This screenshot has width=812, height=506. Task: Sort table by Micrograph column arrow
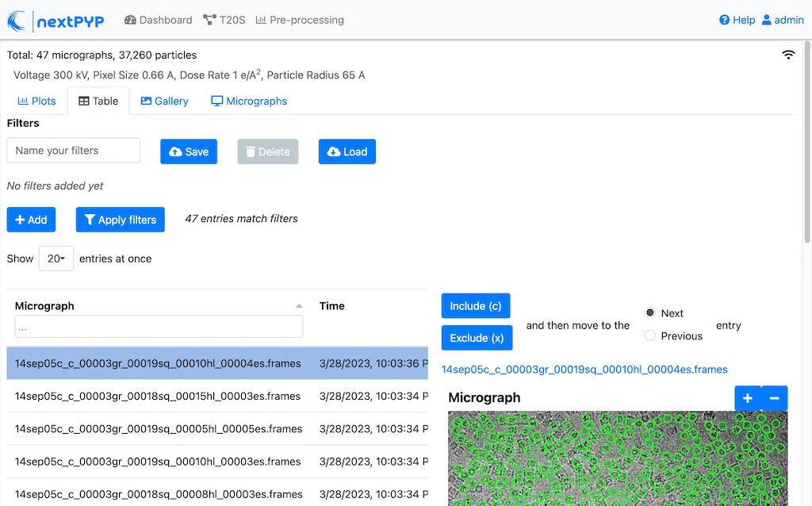pos(299,306)
